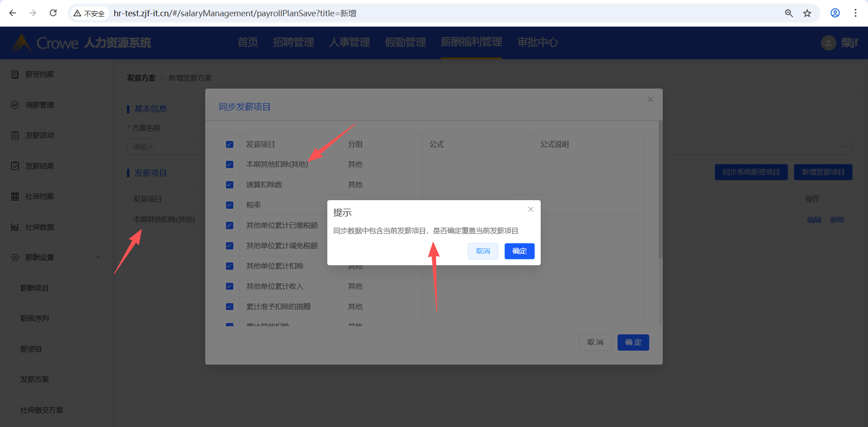Uncheck the 其他单位累计已缴税额 checkbox

[230, 225]
